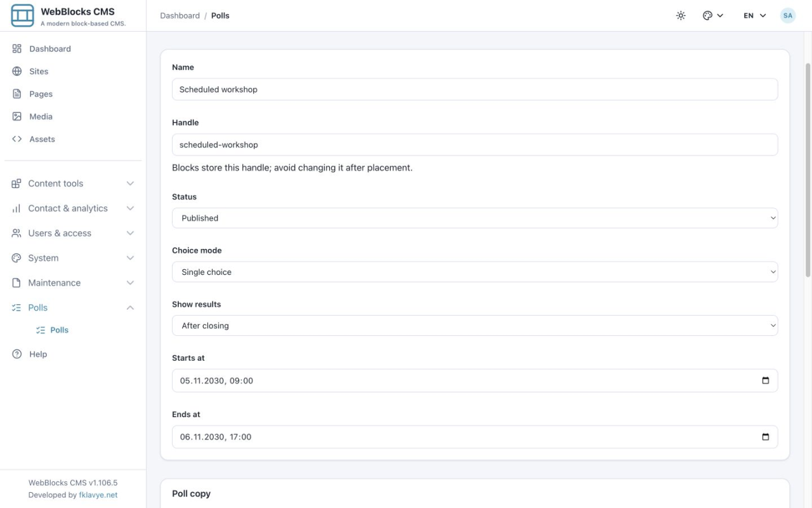Expand the Content tools section

click(73, 184)
